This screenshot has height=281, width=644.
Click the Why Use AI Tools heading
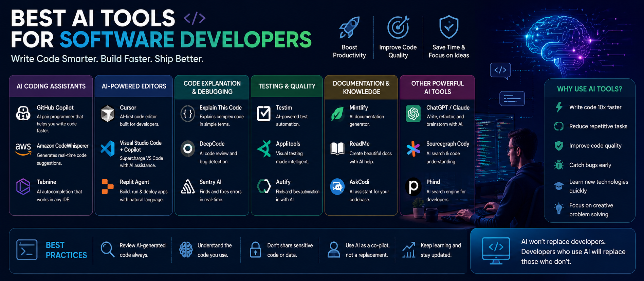point(590,89)
